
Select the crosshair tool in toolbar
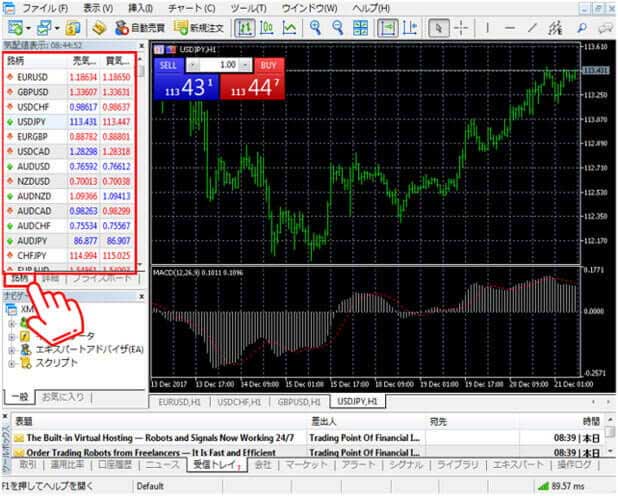click(x=461, y=27)
